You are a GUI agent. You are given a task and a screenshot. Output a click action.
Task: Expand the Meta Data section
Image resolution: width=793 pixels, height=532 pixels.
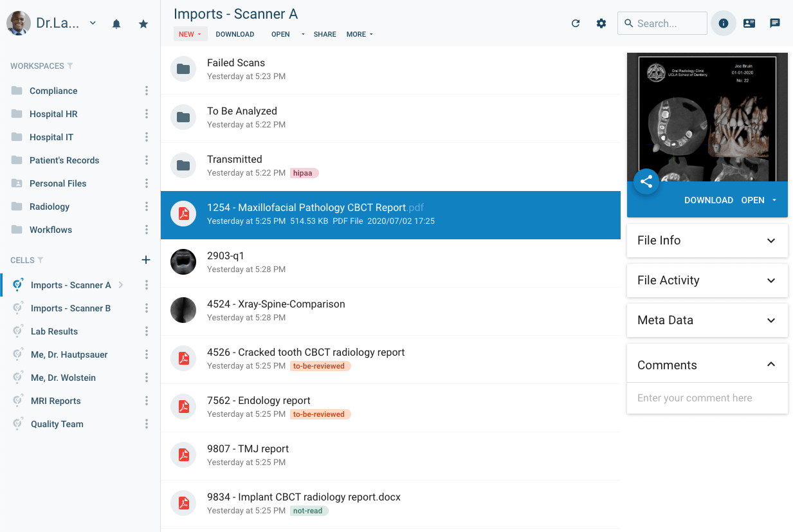(x=707, y=320)
